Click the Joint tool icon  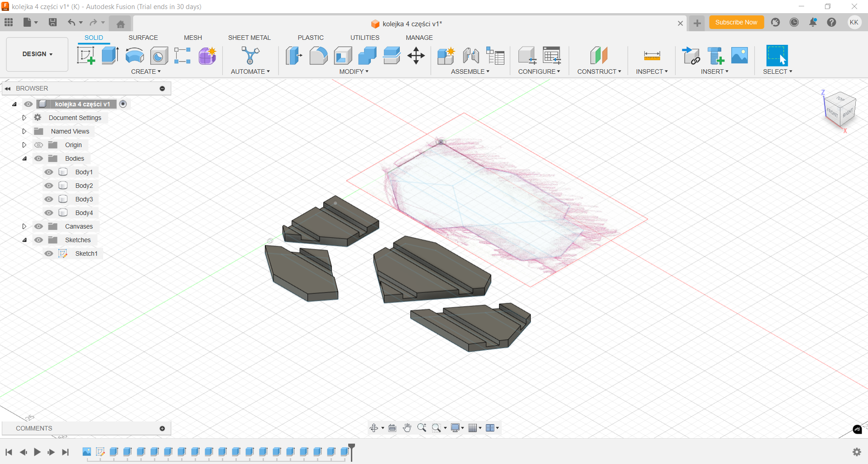click(x=471, y=56)
